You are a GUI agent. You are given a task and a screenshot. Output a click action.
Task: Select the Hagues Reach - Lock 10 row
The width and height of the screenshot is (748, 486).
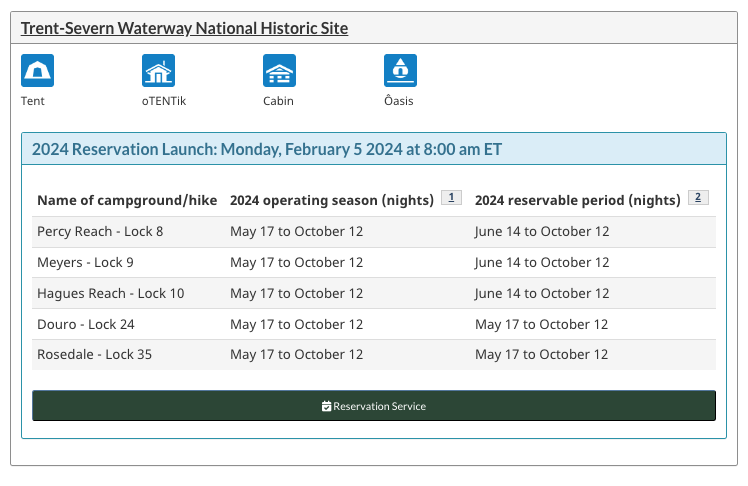pyautogui.click(x=111, y=294)
